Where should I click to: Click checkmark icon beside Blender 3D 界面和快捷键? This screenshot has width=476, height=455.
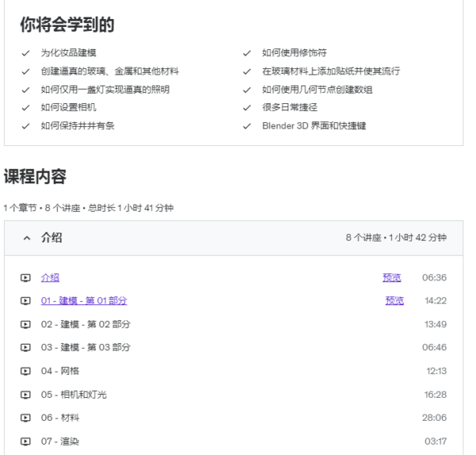click(247, 126)
